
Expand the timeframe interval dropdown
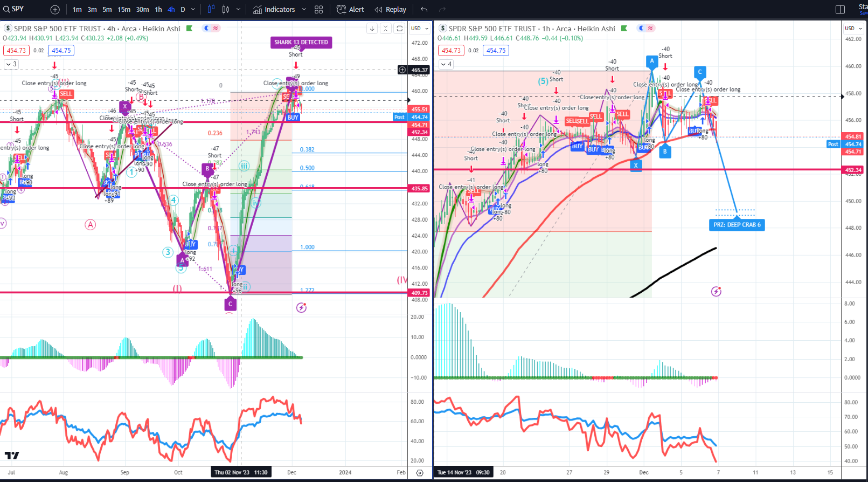tap(193, 9)
